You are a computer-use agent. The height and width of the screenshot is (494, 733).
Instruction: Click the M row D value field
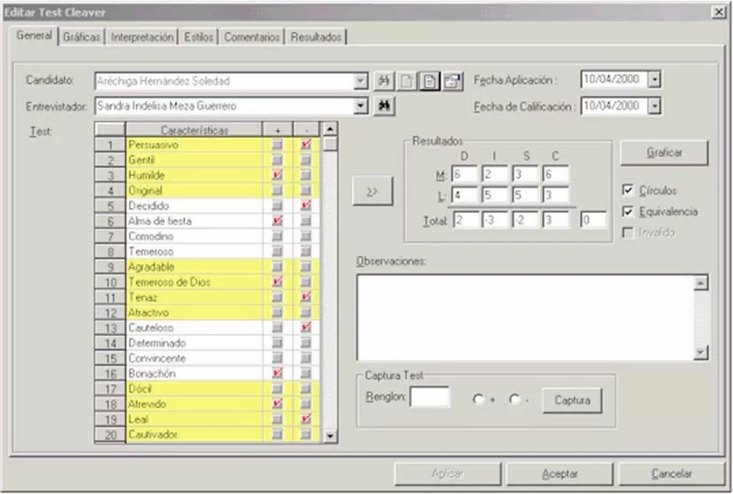pos(465,174)
